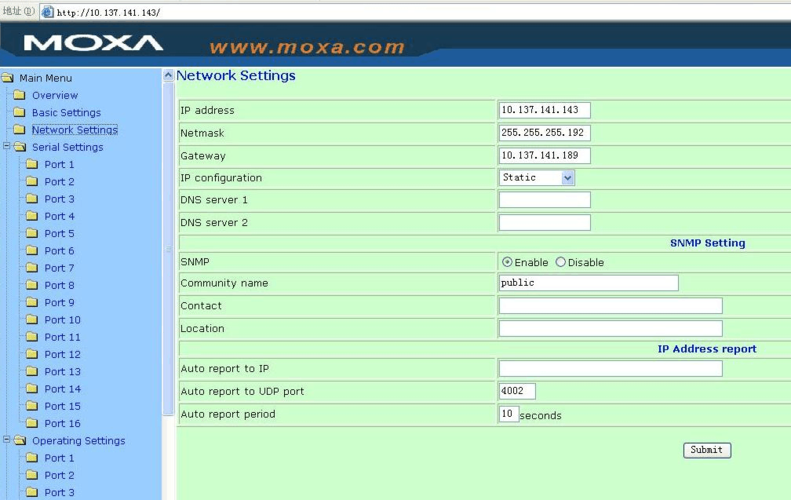
Task: Open Port 15 serial settings
Action: coord(63,406)
